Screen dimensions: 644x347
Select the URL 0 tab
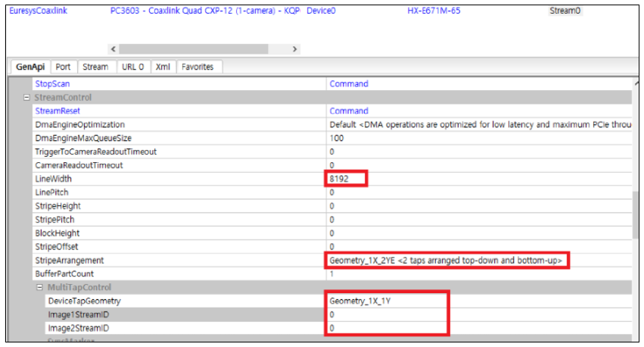pyautogui.click(x=133, y=67)
